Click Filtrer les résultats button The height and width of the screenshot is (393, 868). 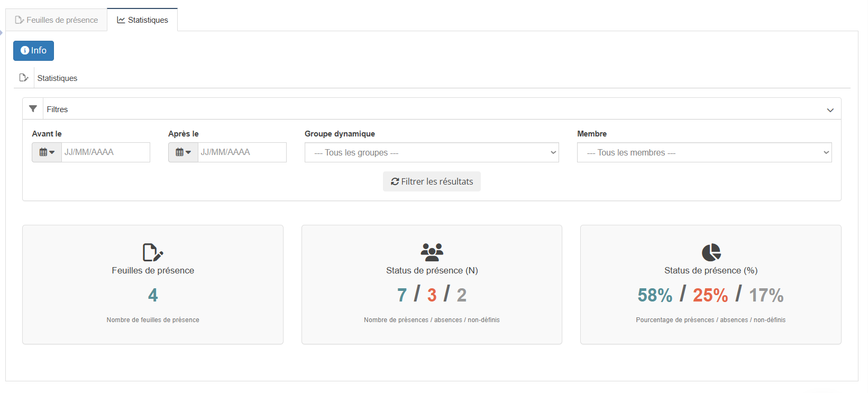432,181
